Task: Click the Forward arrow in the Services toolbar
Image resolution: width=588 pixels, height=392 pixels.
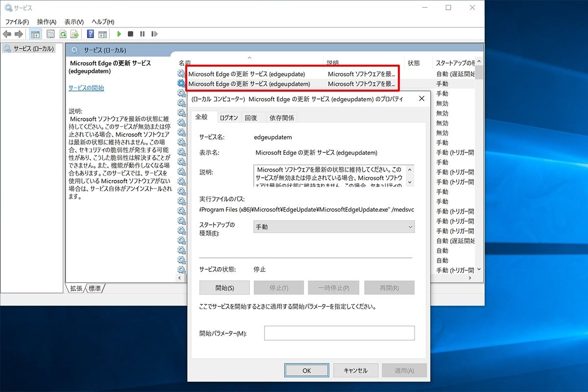Action: click(19, 34)
